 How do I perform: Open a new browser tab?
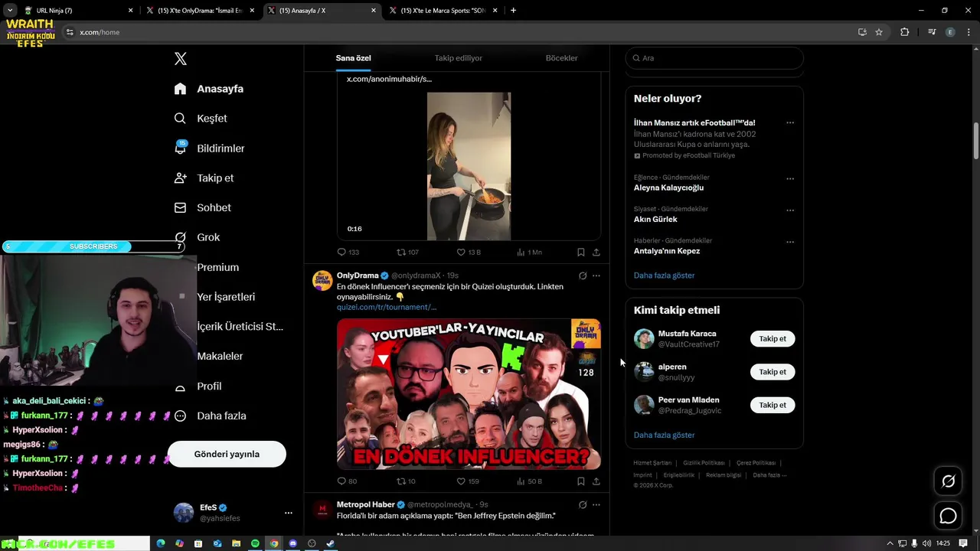pos(513,11)
